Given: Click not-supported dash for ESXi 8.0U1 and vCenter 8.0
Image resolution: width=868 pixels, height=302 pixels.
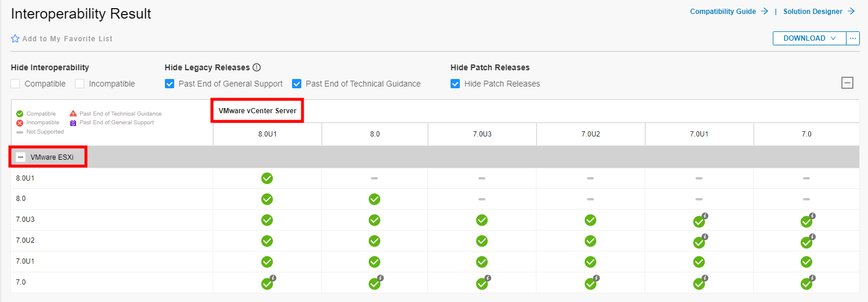Looking at the screenshot, I should (x=374, y=178).
